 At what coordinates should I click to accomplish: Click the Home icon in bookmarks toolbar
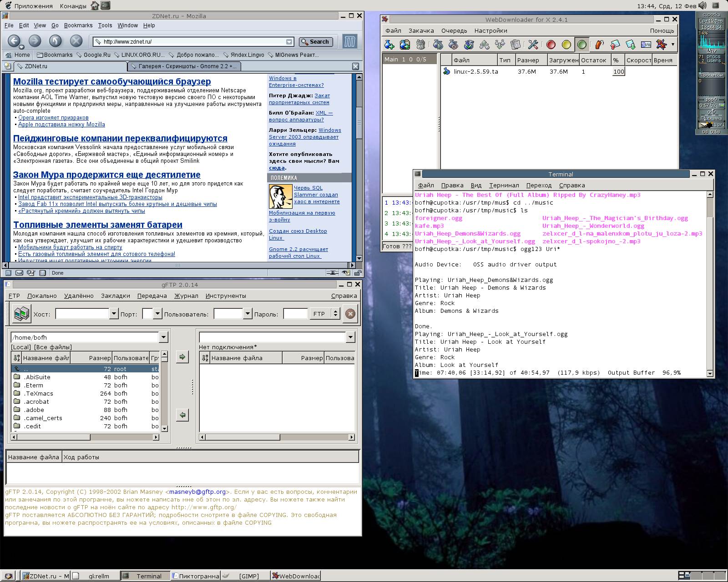click(x=9, y=55)
